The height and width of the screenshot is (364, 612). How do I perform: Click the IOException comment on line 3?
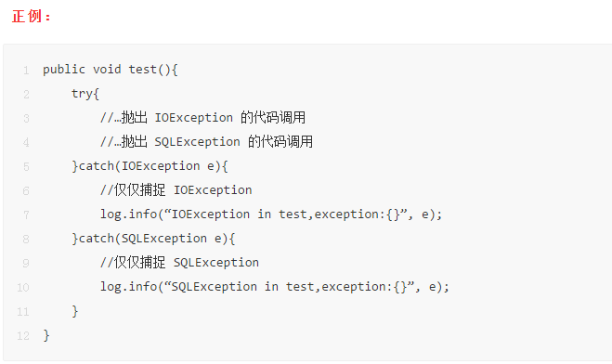[x=202, y=117]
